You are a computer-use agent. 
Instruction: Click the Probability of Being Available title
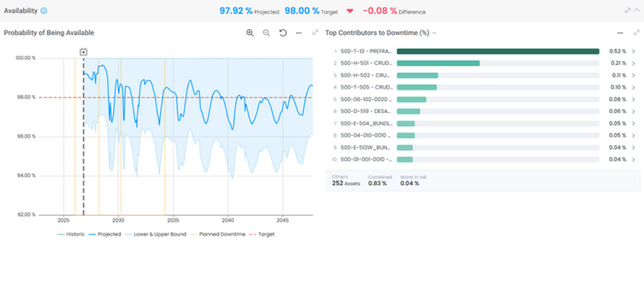click(x=49, y=33)
